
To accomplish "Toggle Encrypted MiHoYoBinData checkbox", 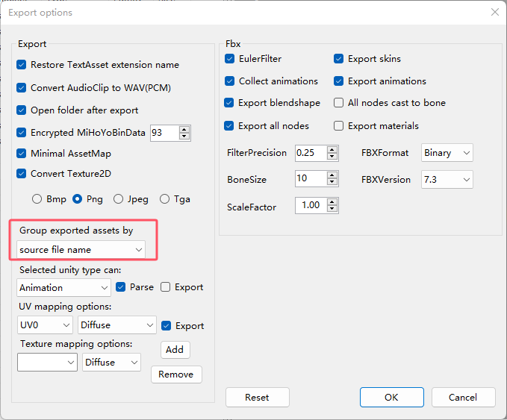I will point(22,133).
